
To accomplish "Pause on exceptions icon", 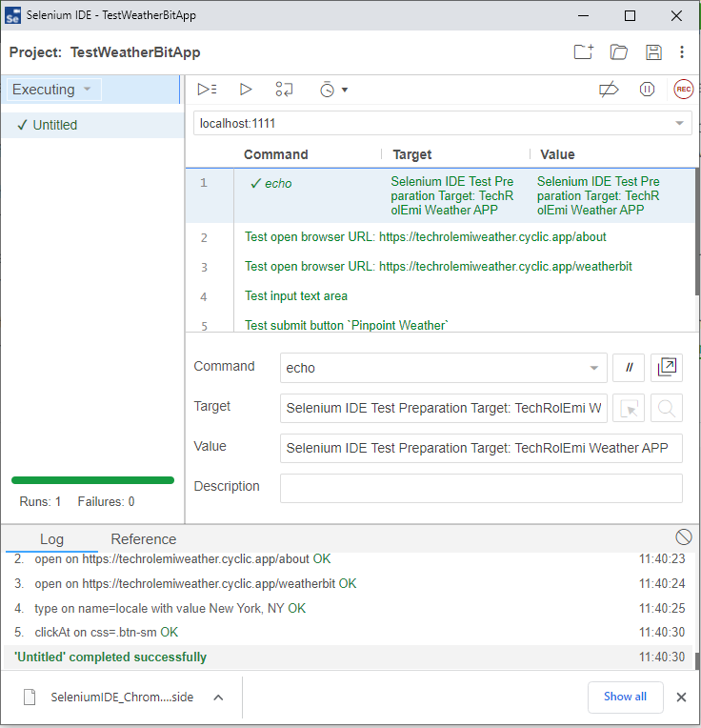I will pos(647,90).
